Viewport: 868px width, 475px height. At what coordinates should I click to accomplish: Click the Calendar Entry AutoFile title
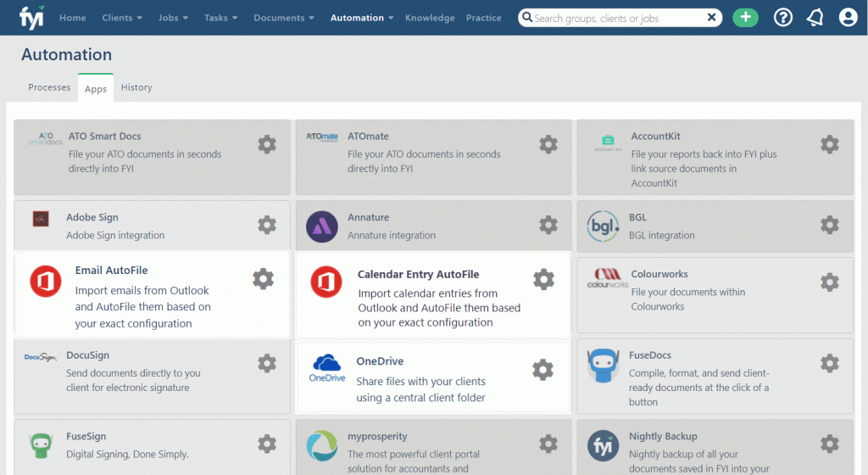click(x=418, y=274)
